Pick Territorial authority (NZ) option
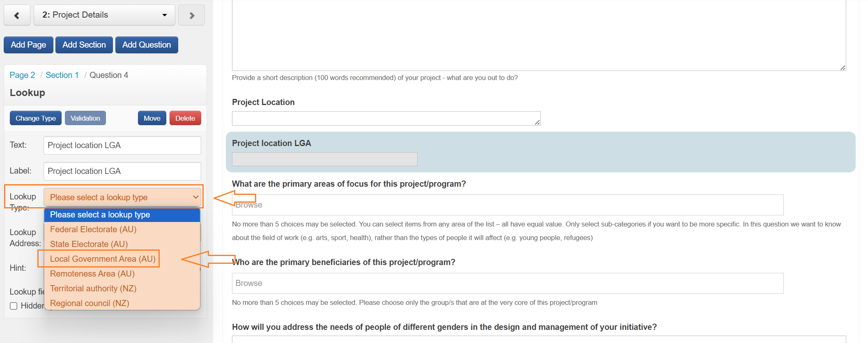The width and height of the screenshot is (868, 343). point(93,288)
